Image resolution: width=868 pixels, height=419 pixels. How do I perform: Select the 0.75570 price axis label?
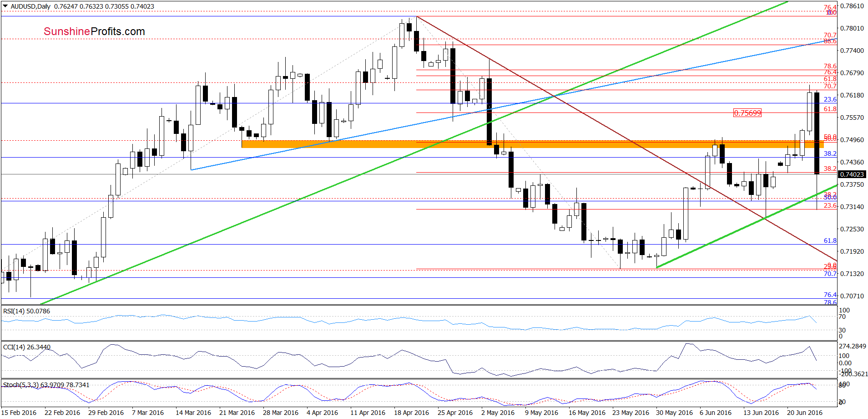click(x=852, y=118)
